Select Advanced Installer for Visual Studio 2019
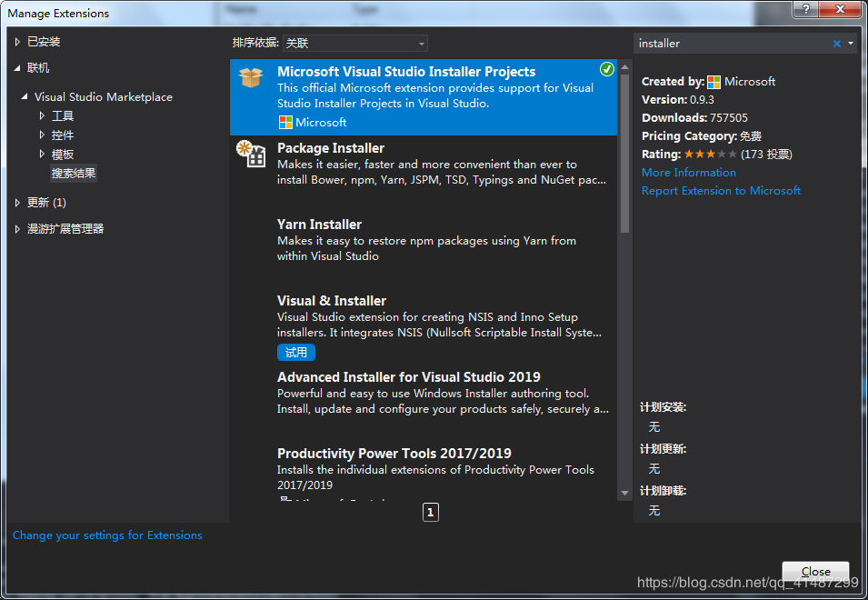Image resolution: width=868 pixels, height=600 pixels. click(424, 403)
